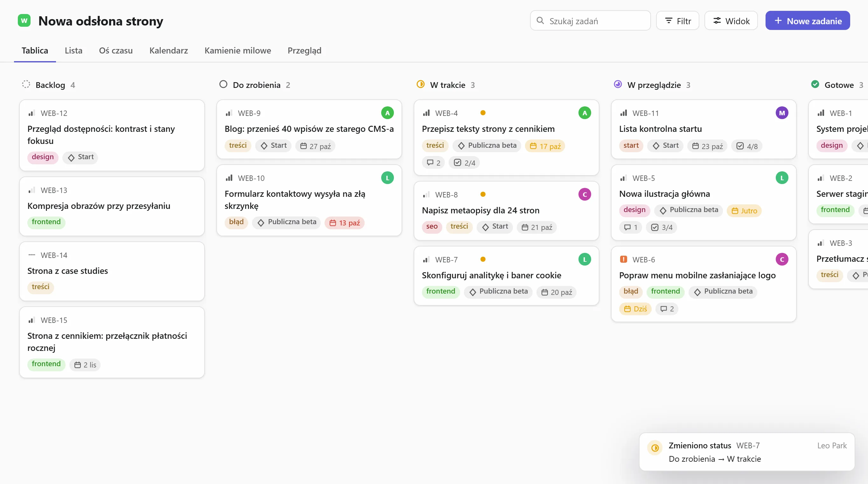Click the Publiczna beta milestone on WEB-7

pyautogui.click(x=498, y=292)
